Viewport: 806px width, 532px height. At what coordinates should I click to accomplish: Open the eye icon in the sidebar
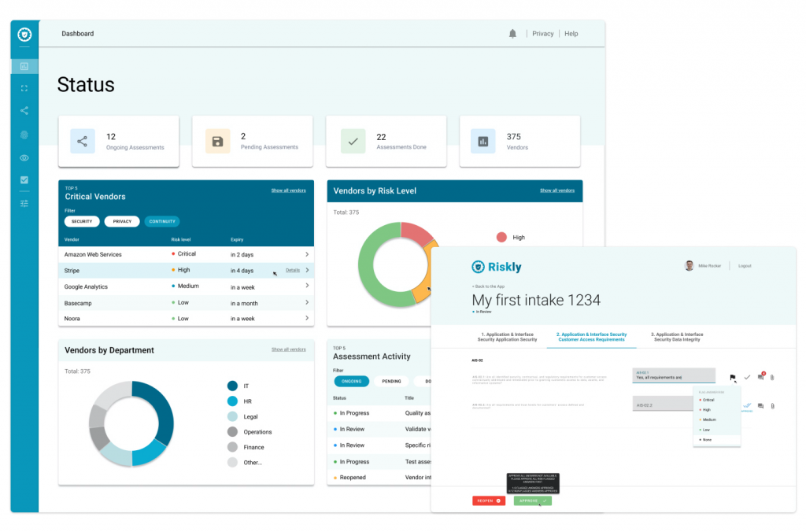(x=24, y=158)
